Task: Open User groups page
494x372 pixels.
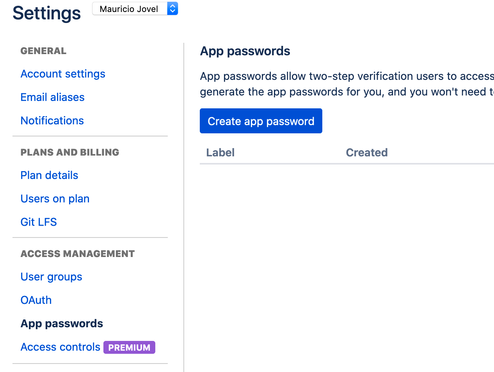Action: (51, 277)
